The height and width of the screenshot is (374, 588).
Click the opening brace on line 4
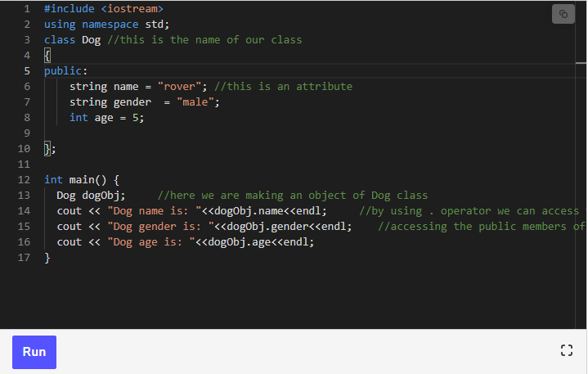[x=47, y=56]
